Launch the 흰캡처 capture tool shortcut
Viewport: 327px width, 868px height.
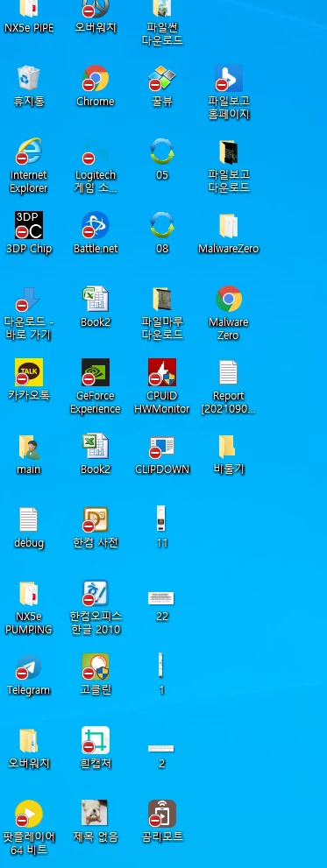tap(96, 740)
